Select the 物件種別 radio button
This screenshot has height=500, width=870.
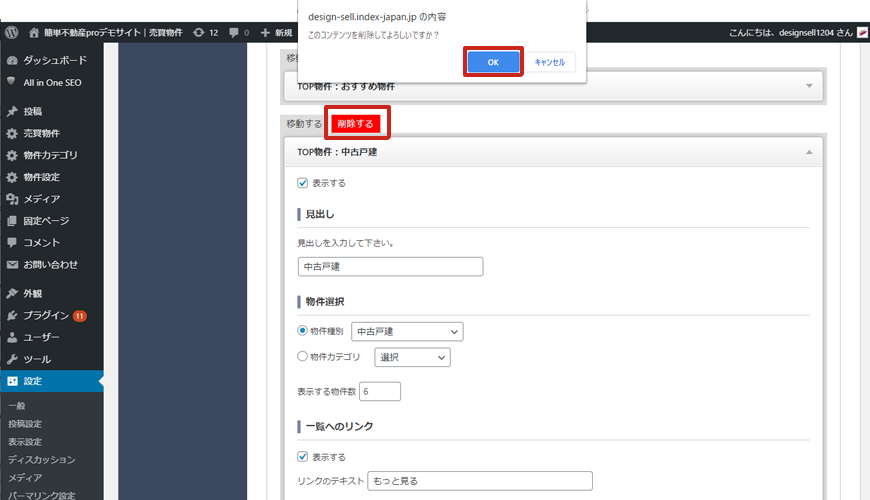tap(303, 331)
